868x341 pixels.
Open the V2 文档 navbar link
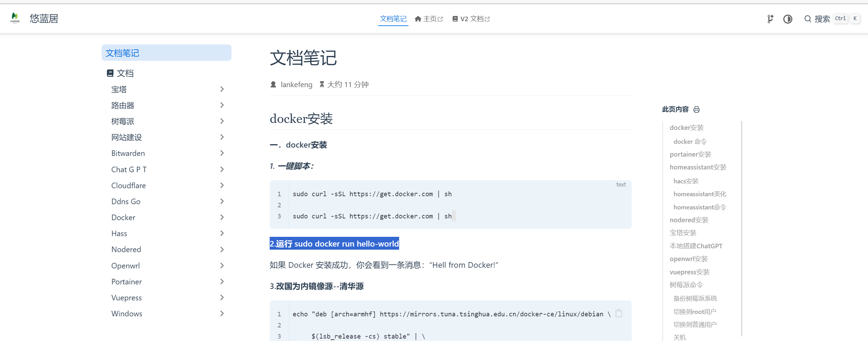471,19
